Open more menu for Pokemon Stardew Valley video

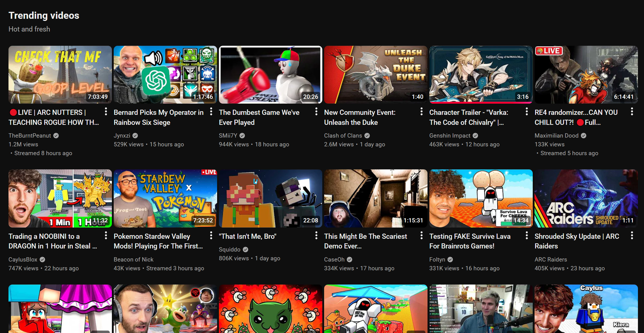[211, 235]
